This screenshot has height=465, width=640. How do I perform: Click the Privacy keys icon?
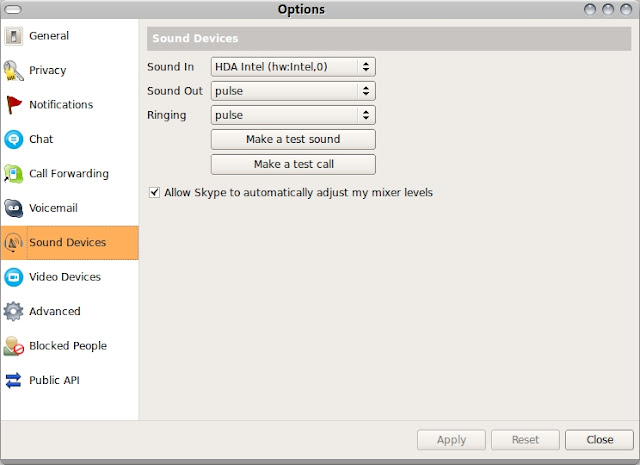tap(13, 70)
